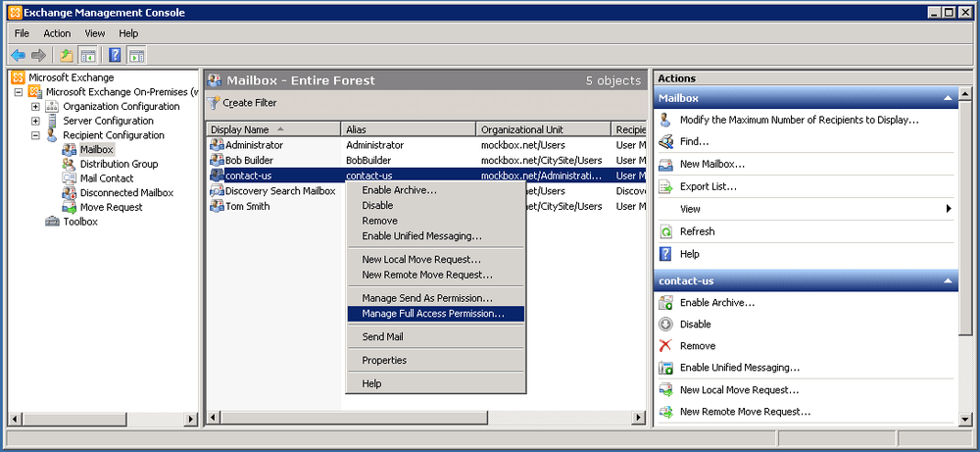Click Enable Unified Messaging in Actions pane
The image size is (980, 452).
coord(739,368)
